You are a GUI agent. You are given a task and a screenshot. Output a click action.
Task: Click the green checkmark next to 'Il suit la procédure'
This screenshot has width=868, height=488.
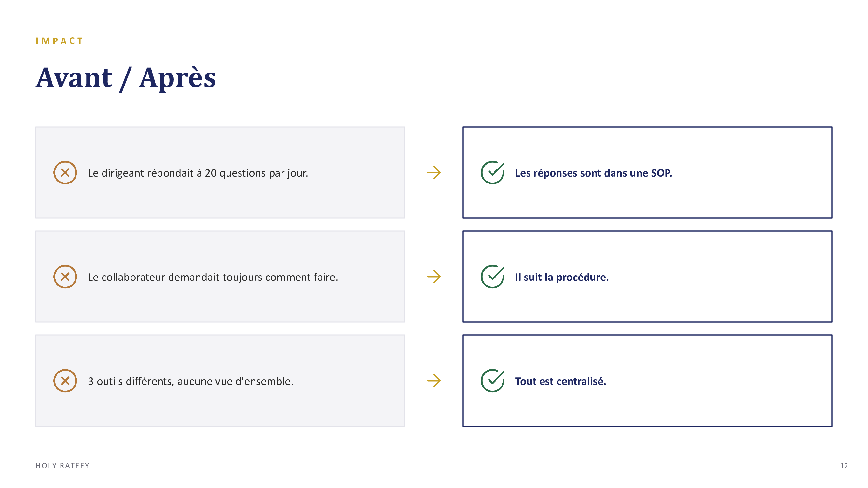(492, 277)
